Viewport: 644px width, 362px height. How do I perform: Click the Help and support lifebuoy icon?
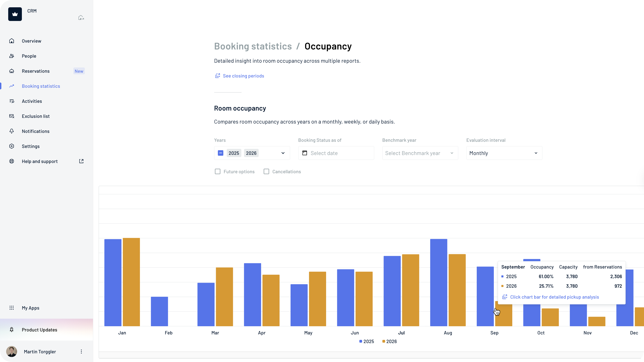click(x=11, y=161)
